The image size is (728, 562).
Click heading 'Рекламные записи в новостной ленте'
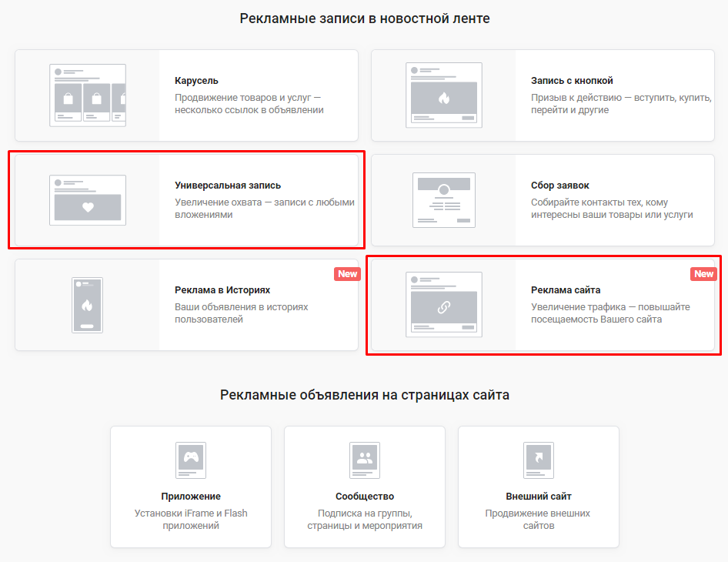click(365, 18)
